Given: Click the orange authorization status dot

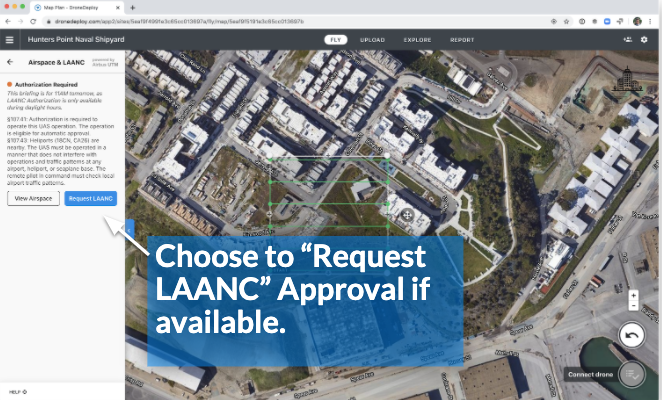Looking at the screenshot, I should [x=9, y=84].
